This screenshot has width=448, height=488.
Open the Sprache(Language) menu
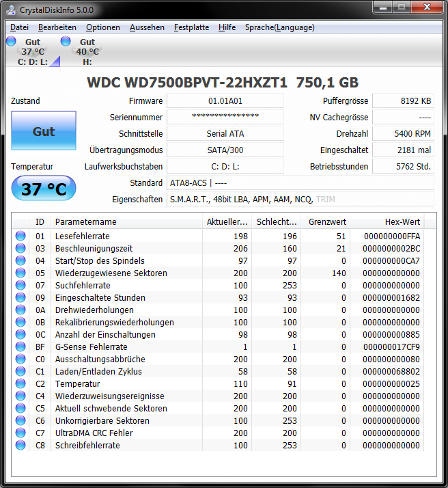tap(280, 27)
